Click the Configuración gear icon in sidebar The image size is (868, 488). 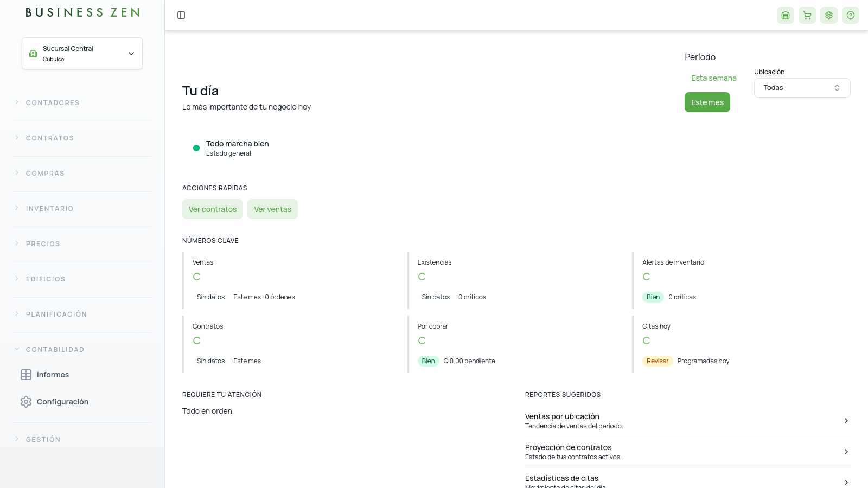pos(26,402)
